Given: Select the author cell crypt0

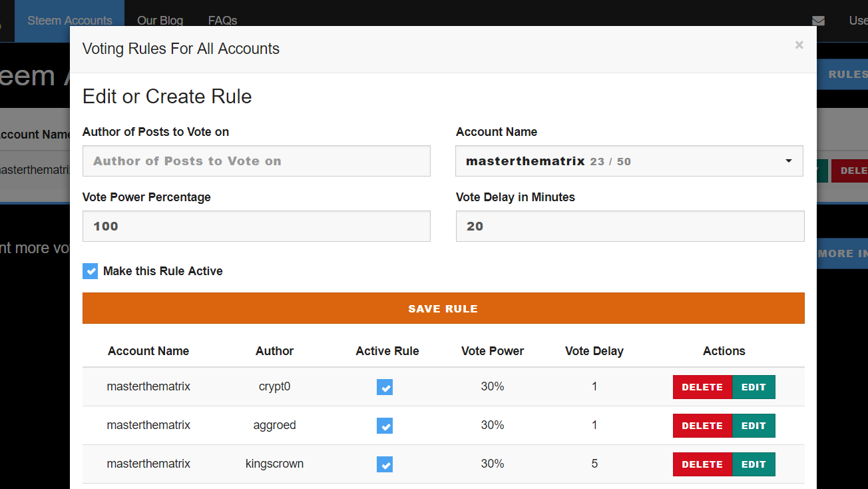Looking at the screenshot, I should click(274, 386).
